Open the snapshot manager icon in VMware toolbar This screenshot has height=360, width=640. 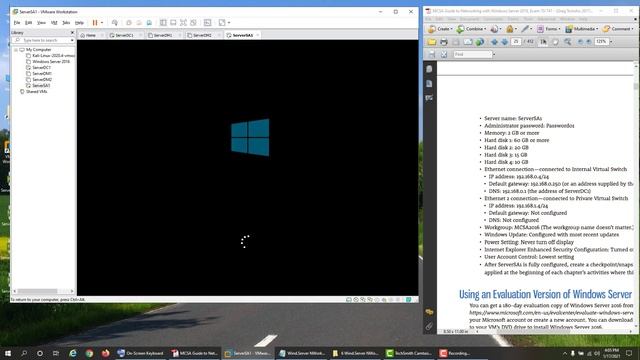[149, 23]
